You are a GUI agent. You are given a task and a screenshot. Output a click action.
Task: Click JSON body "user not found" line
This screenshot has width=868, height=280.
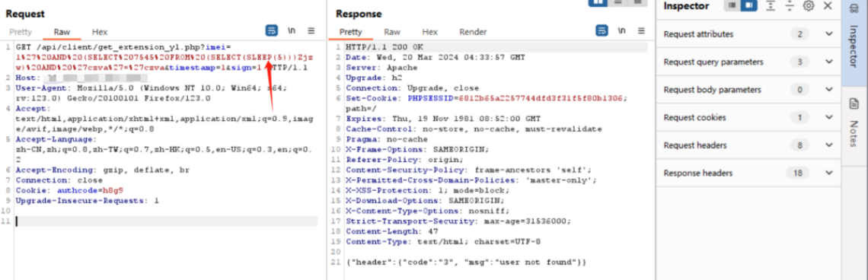[x=465, y=262]
